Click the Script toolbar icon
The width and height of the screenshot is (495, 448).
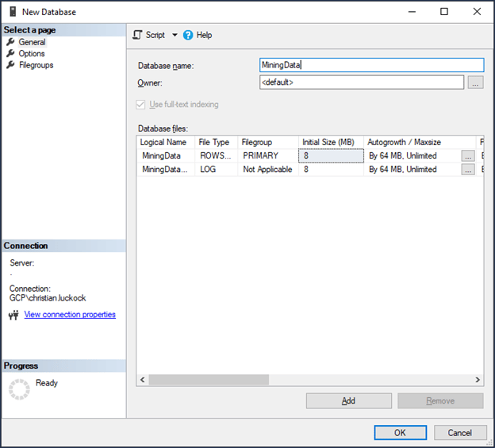(x=137, y=35)
